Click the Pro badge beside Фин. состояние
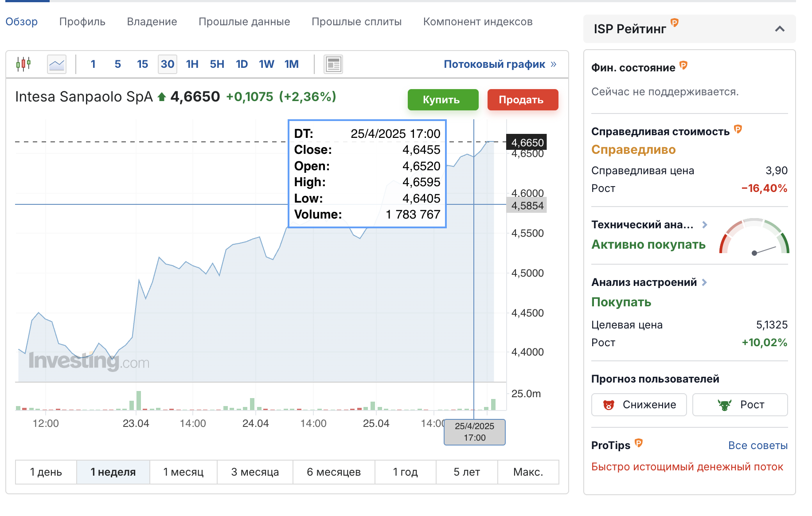This screenshot has height=516, width=812. coord(683,66)
